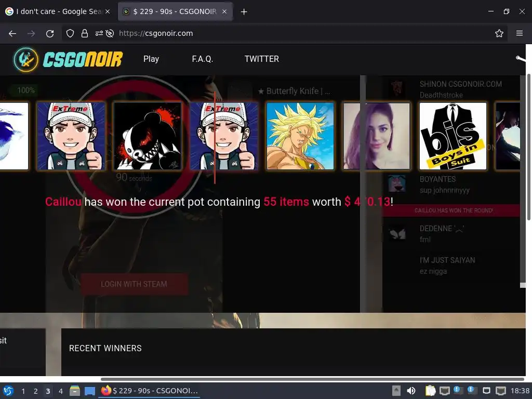
Task: Open the Play menu item
Action: 151,59
